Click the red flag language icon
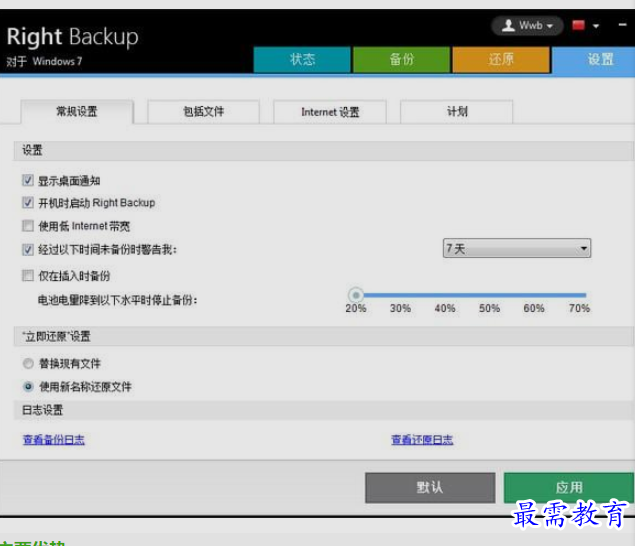635x546 pixels. (578, 26)
